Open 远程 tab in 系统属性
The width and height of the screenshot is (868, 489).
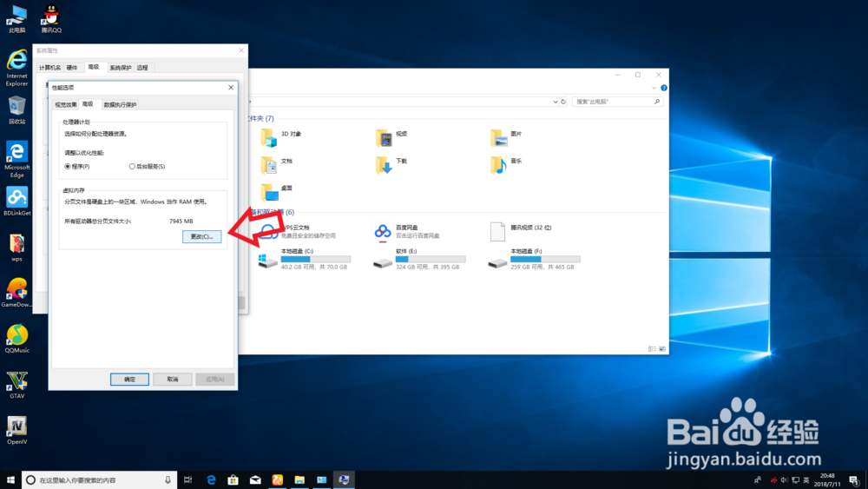[x=143, y=68]
